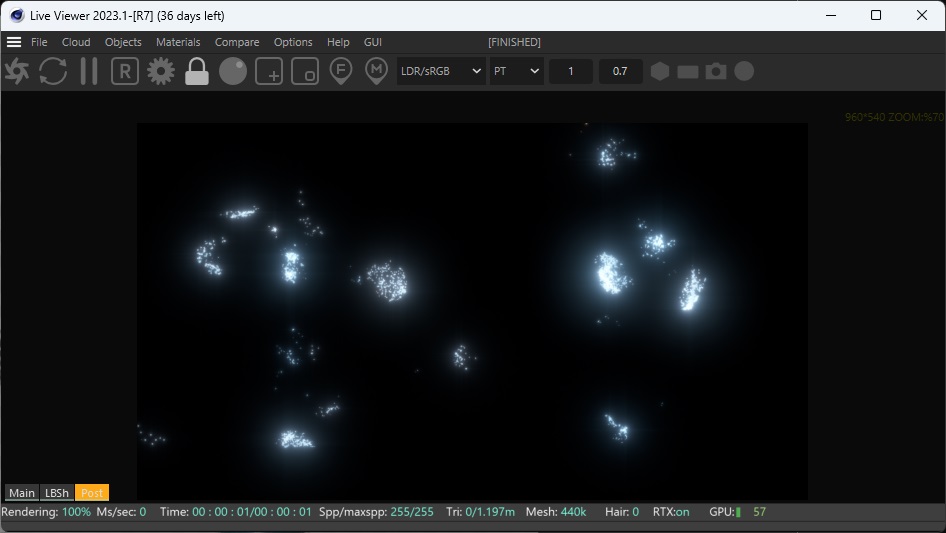Click the Cinema 4D app icon in title bar
946x533 pixels.
point(17,16)
